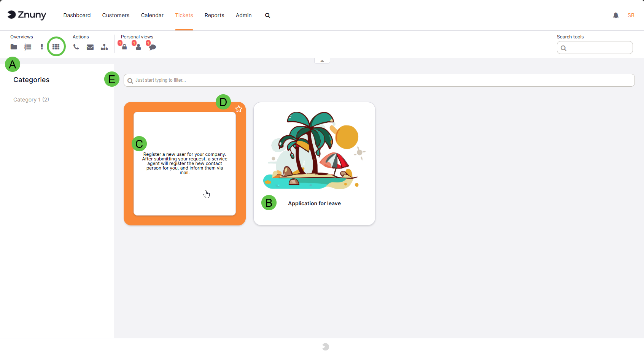Image resolution: width=644 pixels, height=352 pixels.
Task: Open the Queue view folder icon
Action: (x=14, y=47)
